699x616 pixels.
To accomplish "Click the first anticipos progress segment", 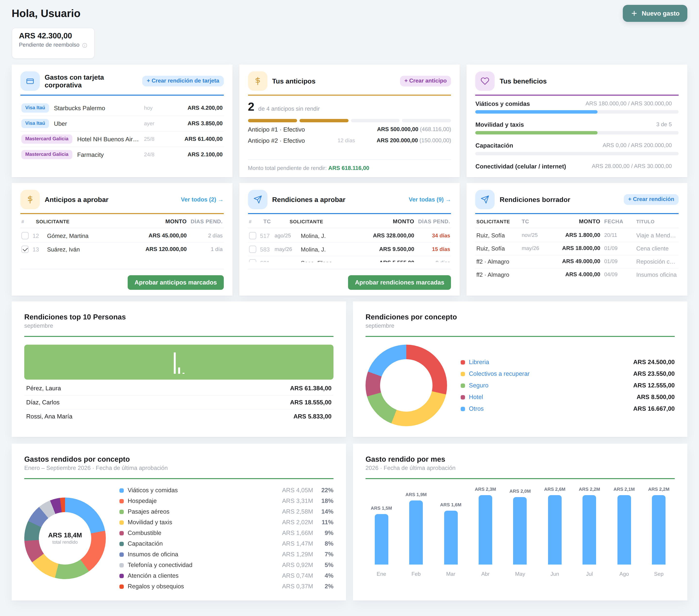I will [x=272, y=120].
